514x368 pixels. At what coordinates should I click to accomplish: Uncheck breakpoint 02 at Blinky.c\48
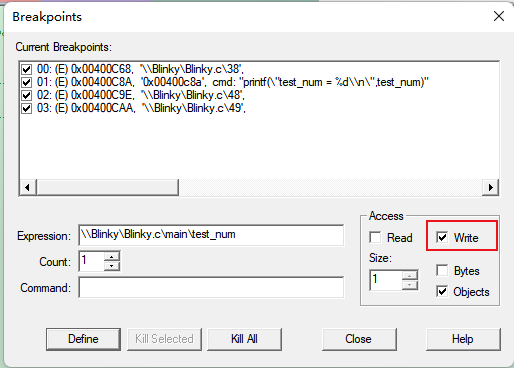coord(26,96)
